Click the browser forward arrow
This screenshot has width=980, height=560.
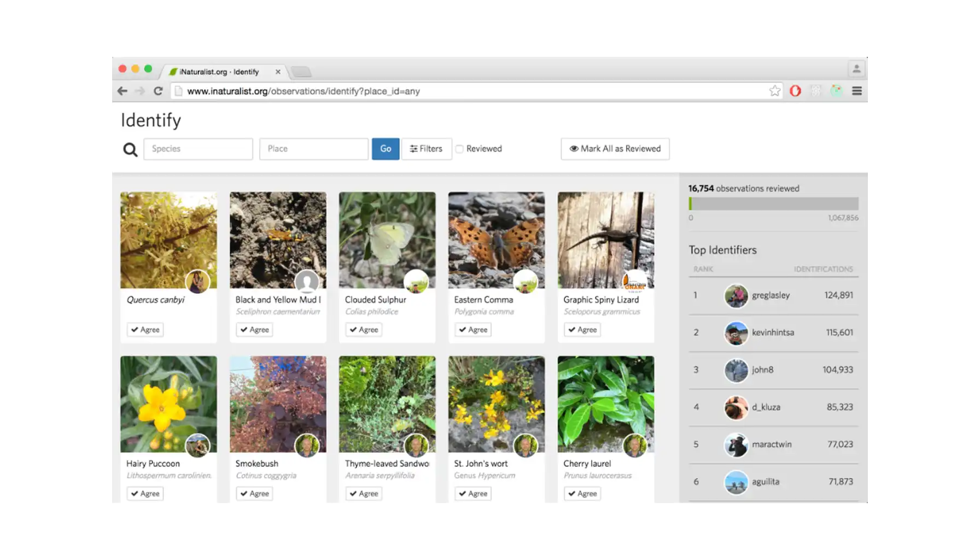[140, 91]
